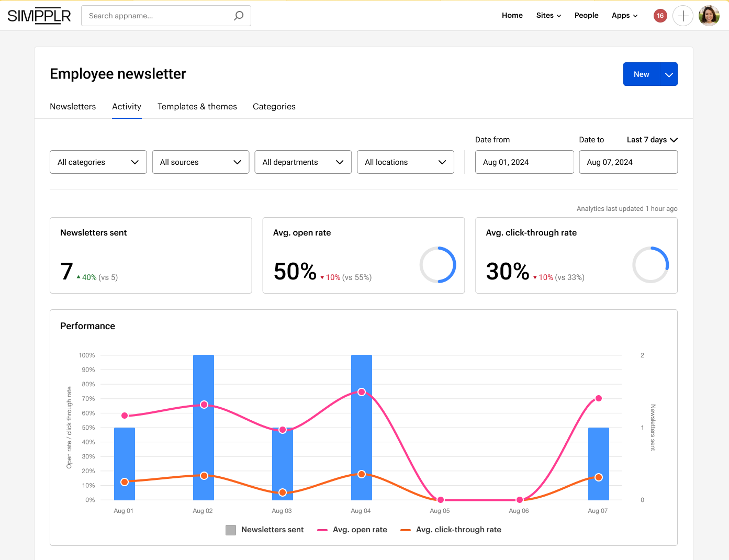Switch to the Templates & themes tab

coord(197,107)
